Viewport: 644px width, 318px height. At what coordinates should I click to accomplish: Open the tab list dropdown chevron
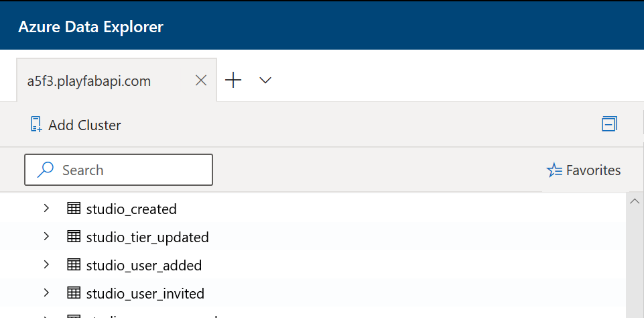click(x=265, y=81)
